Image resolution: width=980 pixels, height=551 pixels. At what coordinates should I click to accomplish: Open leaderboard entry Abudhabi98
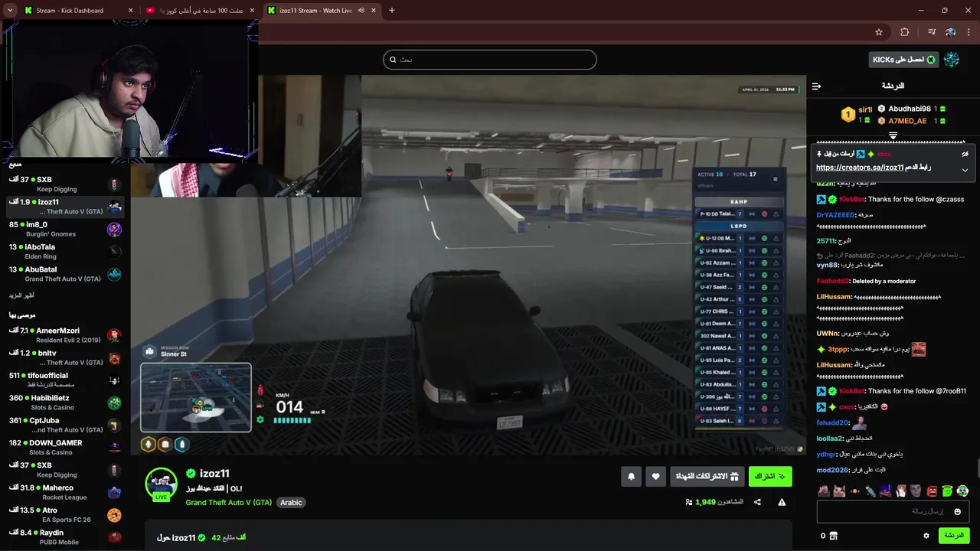coord(910,109)
